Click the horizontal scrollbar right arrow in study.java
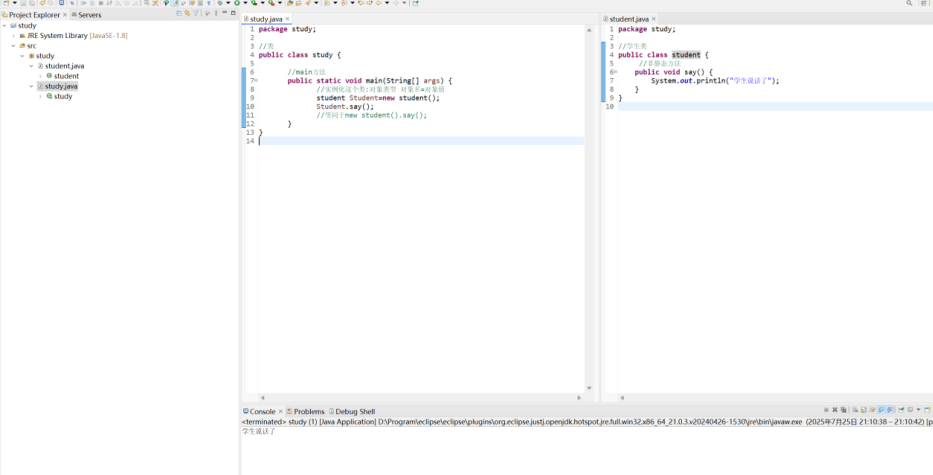The height and width of the screenshot is (475, 933). click(579, 397)
